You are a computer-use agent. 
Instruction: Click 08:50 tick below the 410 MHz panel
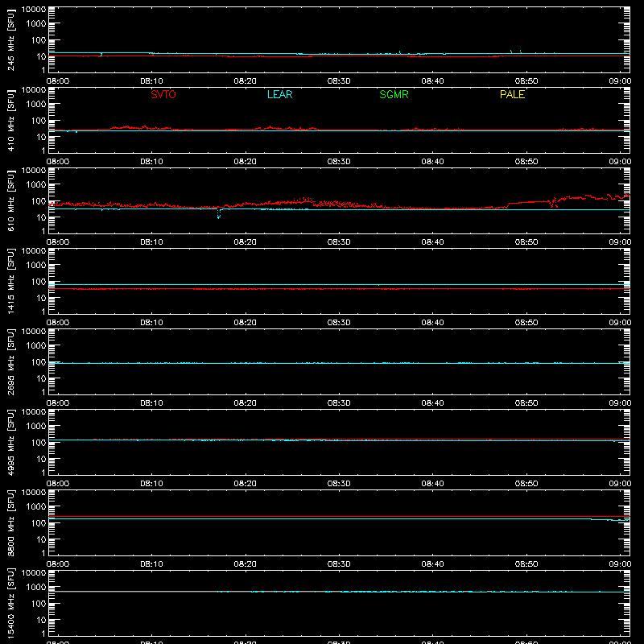(526, 162)
